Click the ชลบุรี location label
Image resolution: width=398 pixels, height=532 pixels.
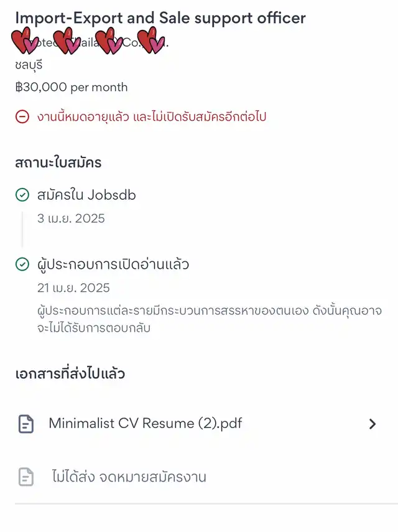tap(29, 65)
